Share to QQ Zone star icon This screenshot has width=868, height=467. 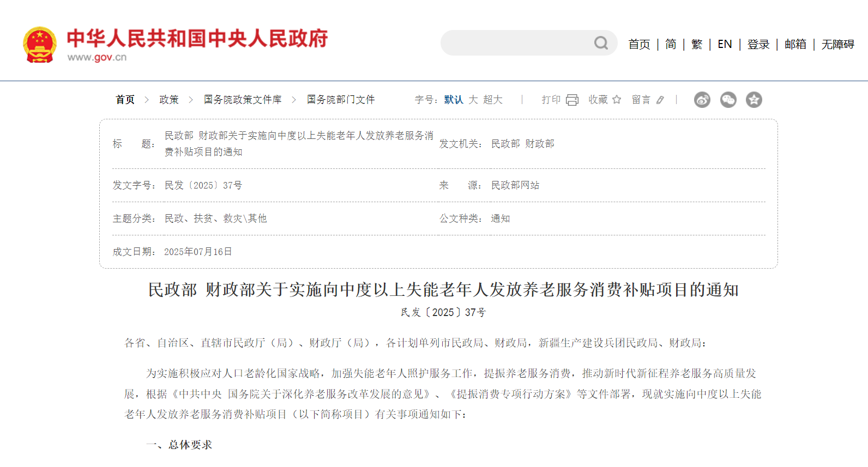coord(754,100)
